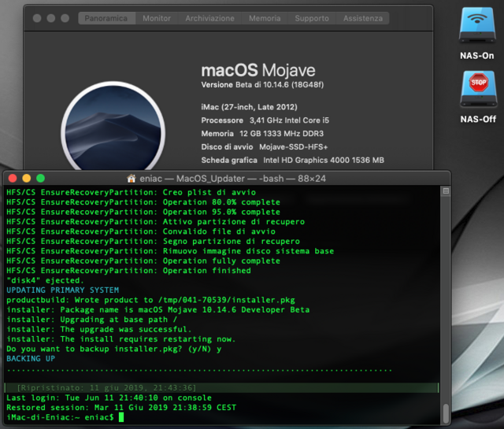Open the Memoria tab
Image resolution: width=504 pixels, height=429 pixels.
click(265, 18)
